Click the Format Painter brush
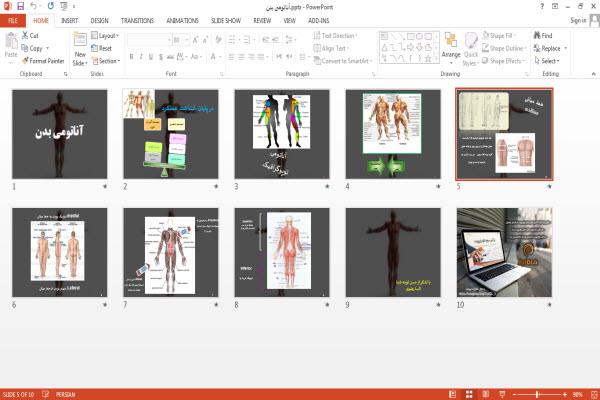Viewport: 600px width, 400px height. (x=25, y=60)
